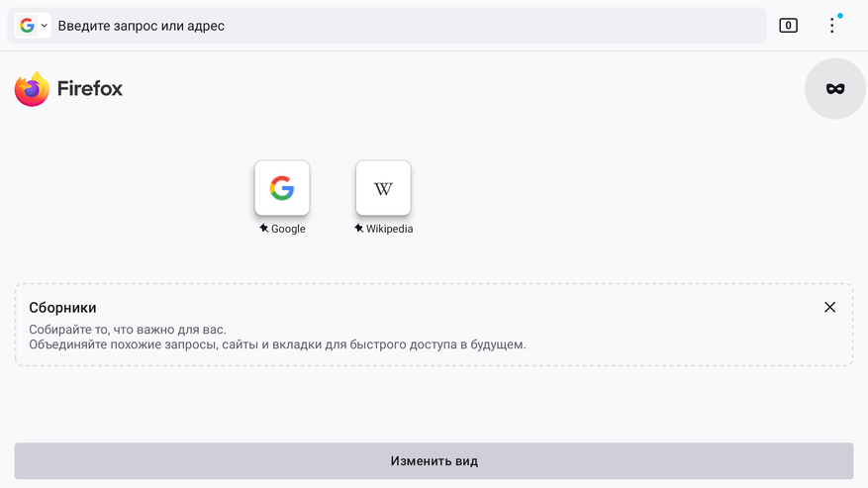Toggle private browsing mask button

835,89
